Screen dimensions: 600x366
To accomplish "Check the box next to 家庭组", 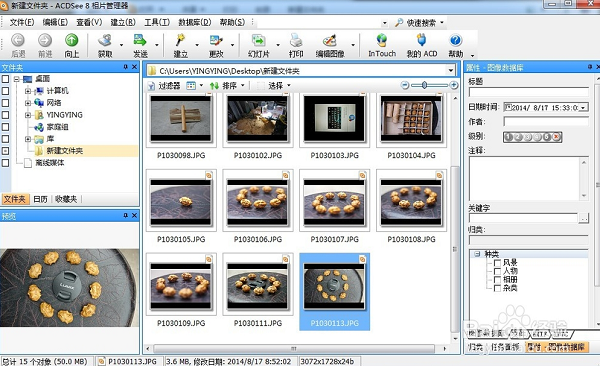I will [x=5, y=127].
